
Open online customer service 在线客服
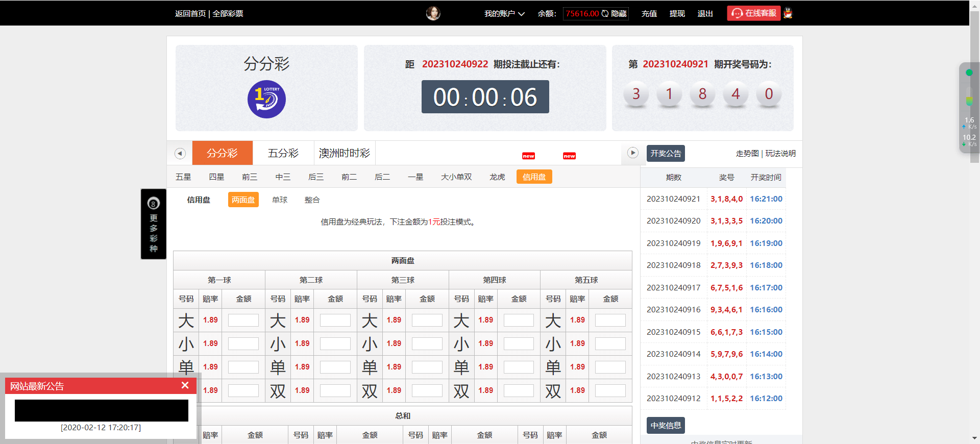click(753, 13)
